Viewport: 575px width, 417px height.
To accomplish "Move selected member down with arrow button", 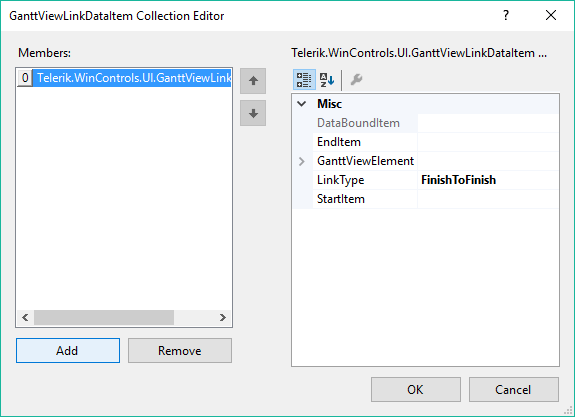I will pyautogui.click(x=253, y=113).
